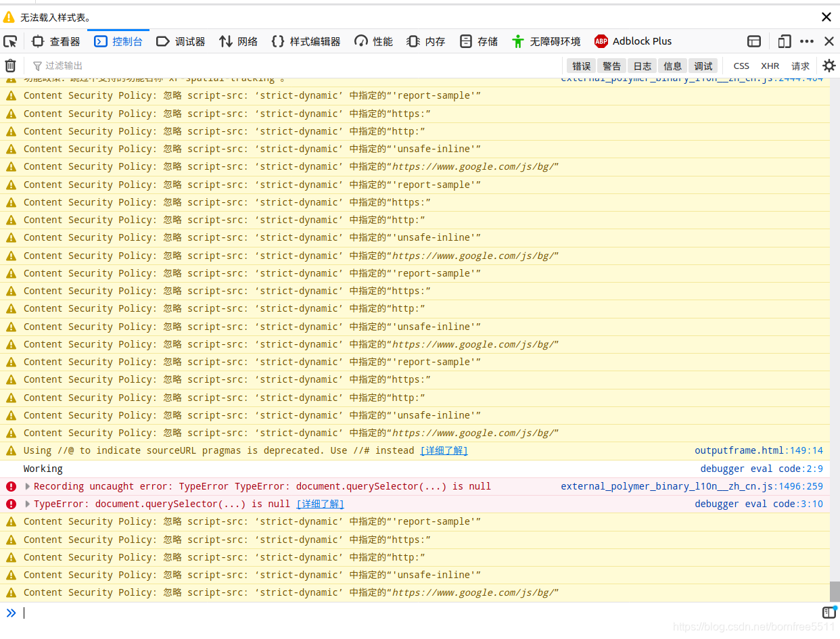Open debugger eval code:2:9 source link

[x=762, y=469]
